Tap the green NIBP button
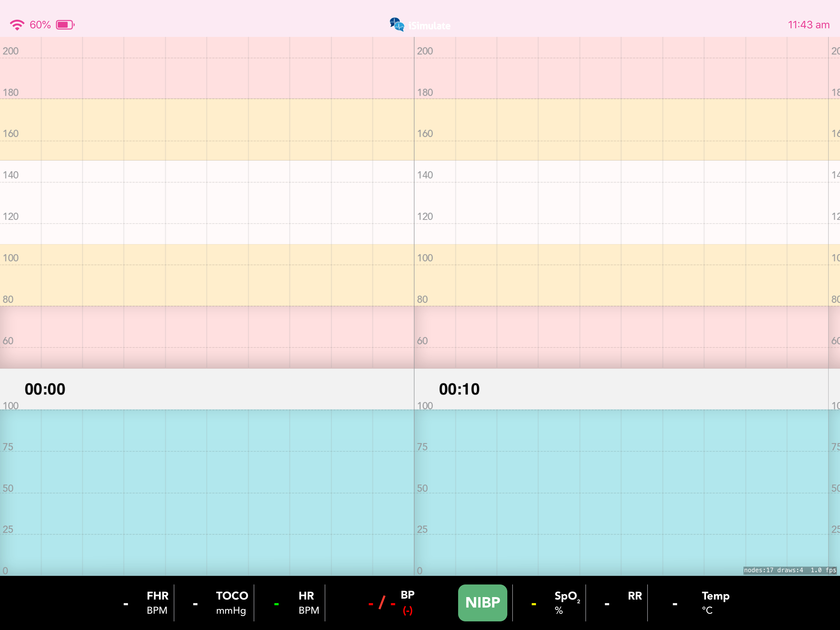The height and width of the screenshot is (630, 840). pos(482,603)
